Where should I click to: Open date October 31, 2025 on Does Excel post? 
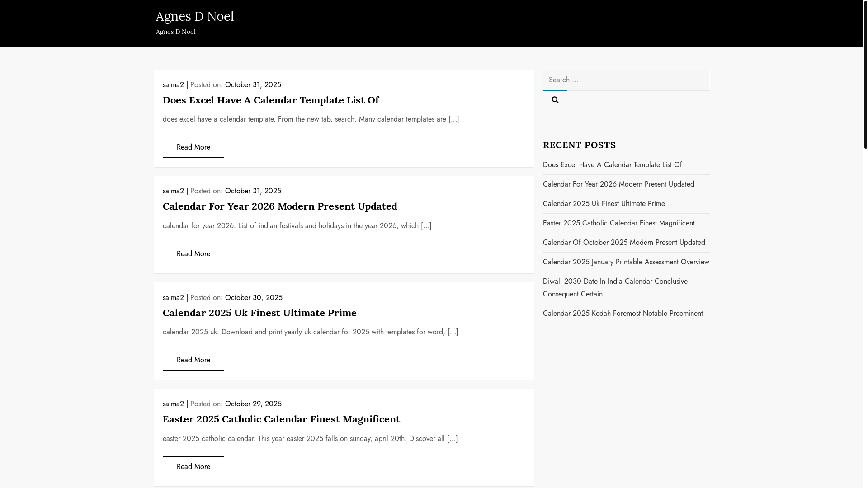[x=253, y=85]
